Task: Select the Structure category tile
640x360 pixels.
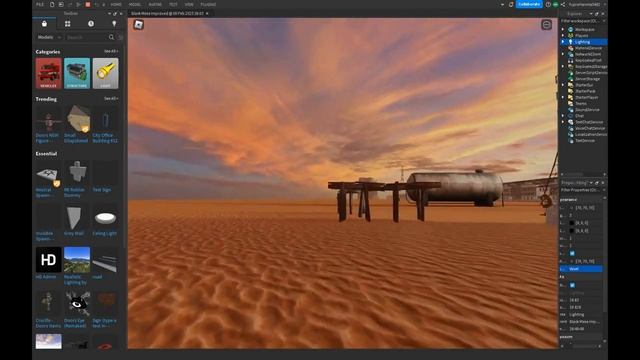Action: tap(77, 73)
